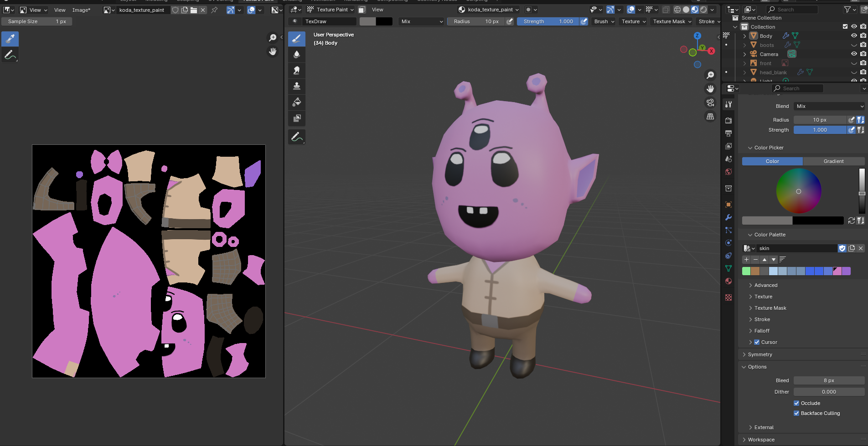Select the Draw brush tool in viewport
This screenshot has height=446, width=868.
(x=296, y=39)
